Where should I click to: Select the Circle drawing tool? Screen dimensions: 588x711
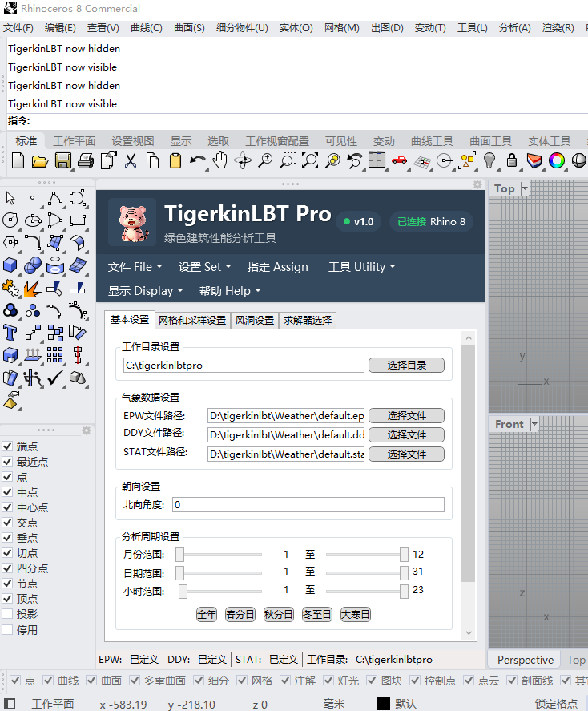pos(10,220)
